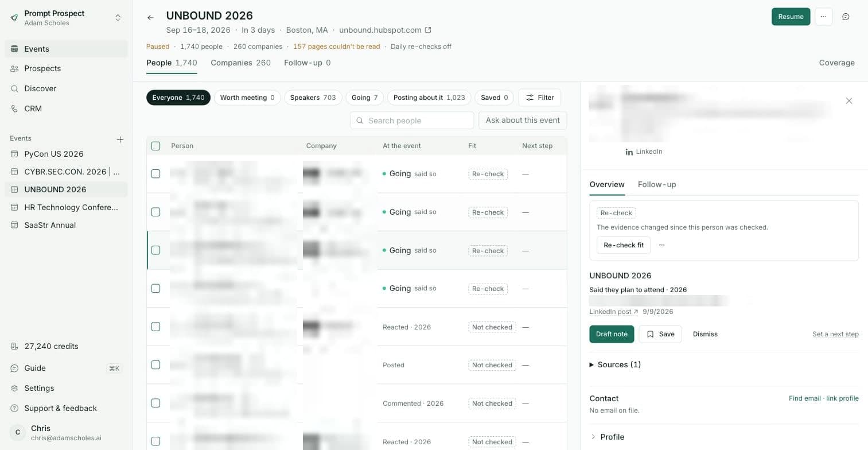Open the LinkedIn icon link in the detail panel

(644, 152)
